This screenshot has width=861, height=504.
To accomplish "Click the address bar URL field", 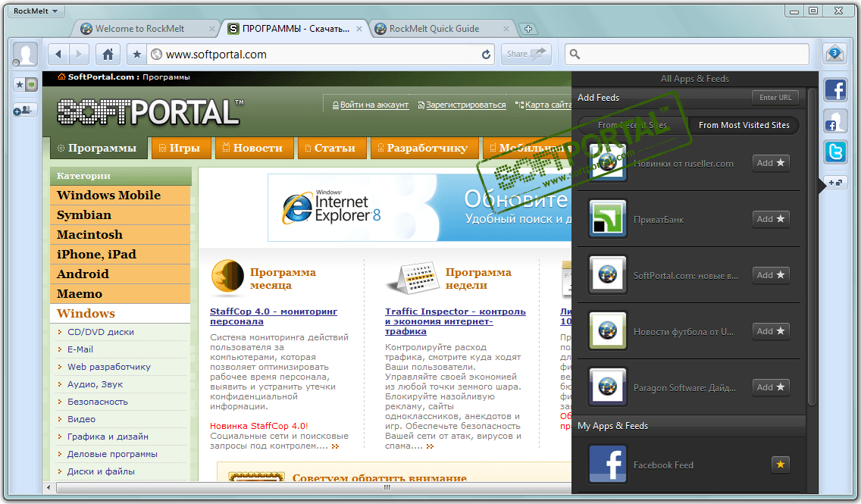I will 321,55.
